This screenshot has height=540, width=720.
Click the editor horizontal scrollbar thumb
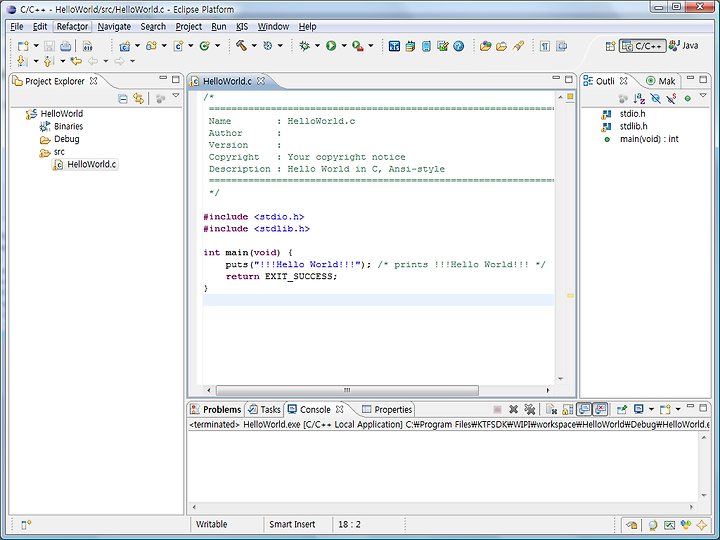click(x=347, y=390)
